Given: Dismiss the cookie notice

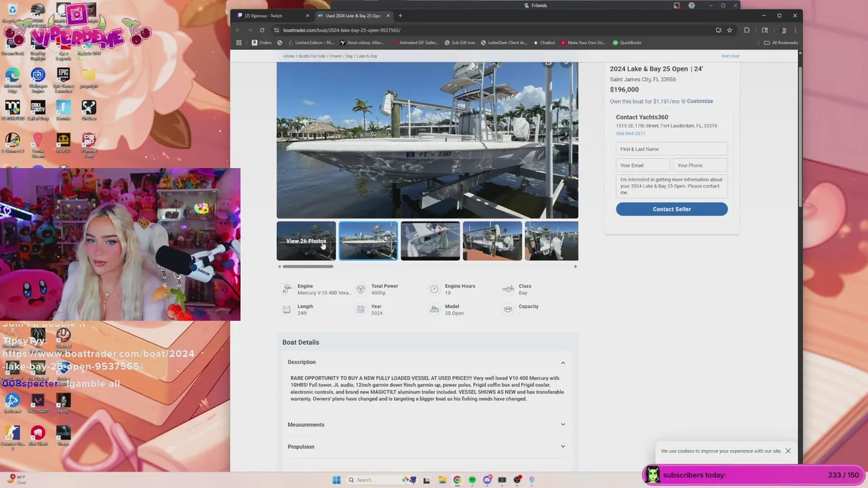Looking at the screenshot, I should pos(788,451).
